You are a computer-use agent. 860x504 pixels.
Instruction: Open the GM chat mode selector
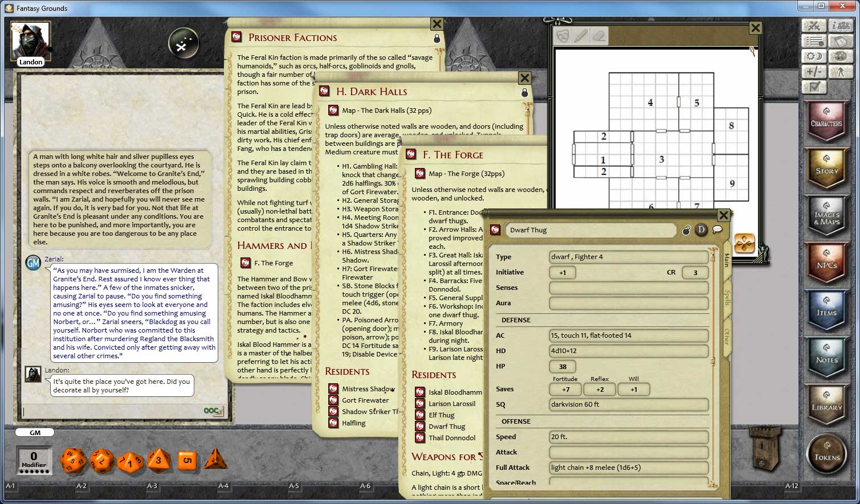(34, 432)
